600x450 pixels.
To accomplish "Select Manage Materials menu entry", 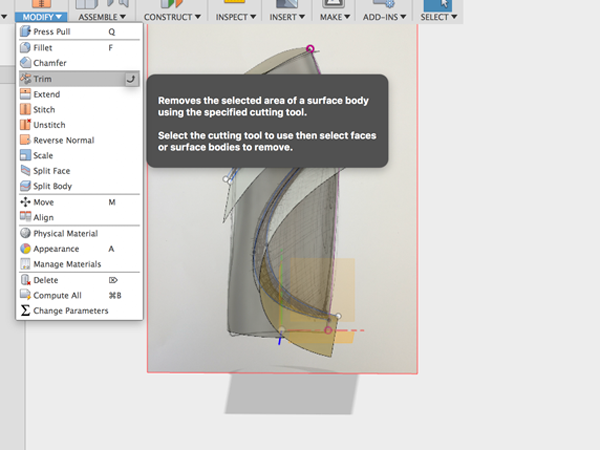I will [x=79, y=264].
